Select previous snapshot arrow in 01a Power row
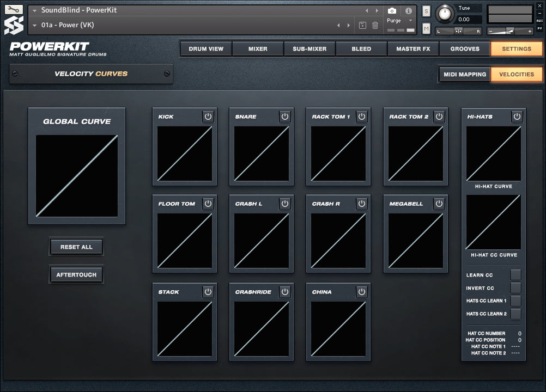546x392 pixels. [338, 25]
